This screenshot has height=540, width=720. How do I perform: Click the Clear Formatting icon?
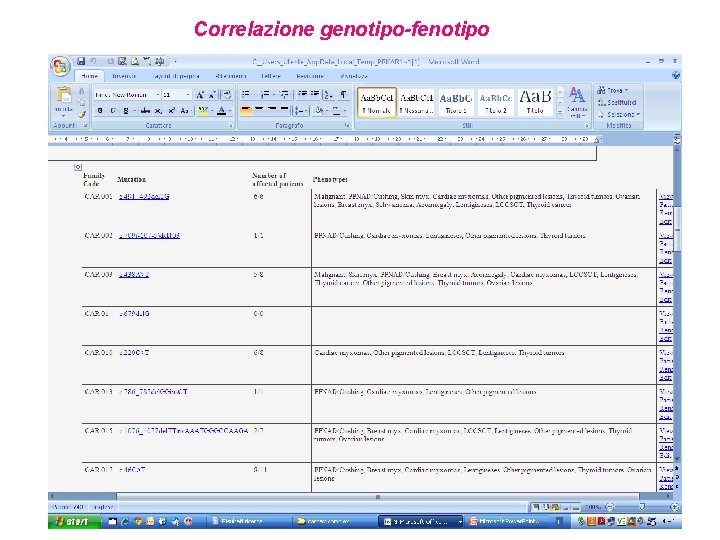tap(227, 95)
